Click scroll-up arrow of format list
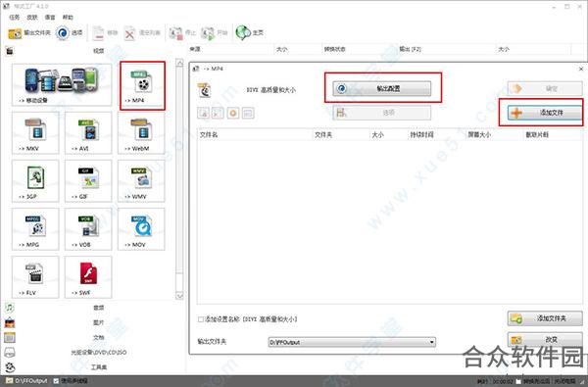The image size is (588, 387). 179,63
